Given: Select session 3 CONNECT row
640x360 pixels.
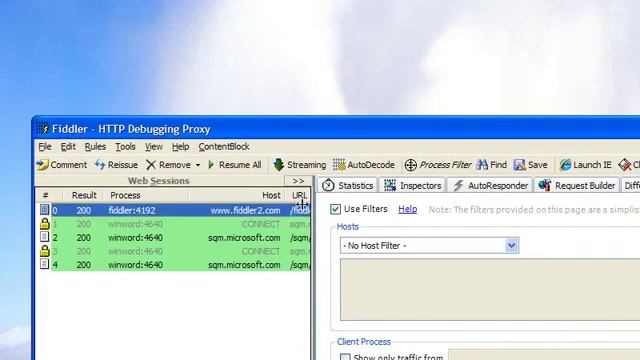Looking at the screenshot, I should 173,251.
